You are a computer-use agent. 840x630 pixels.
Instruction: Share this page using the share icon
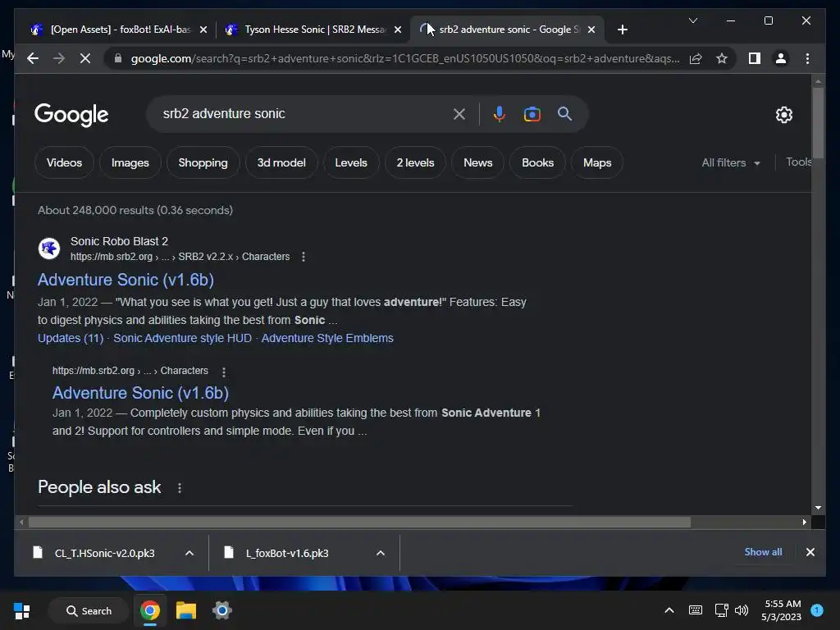(x=696, y=58)
